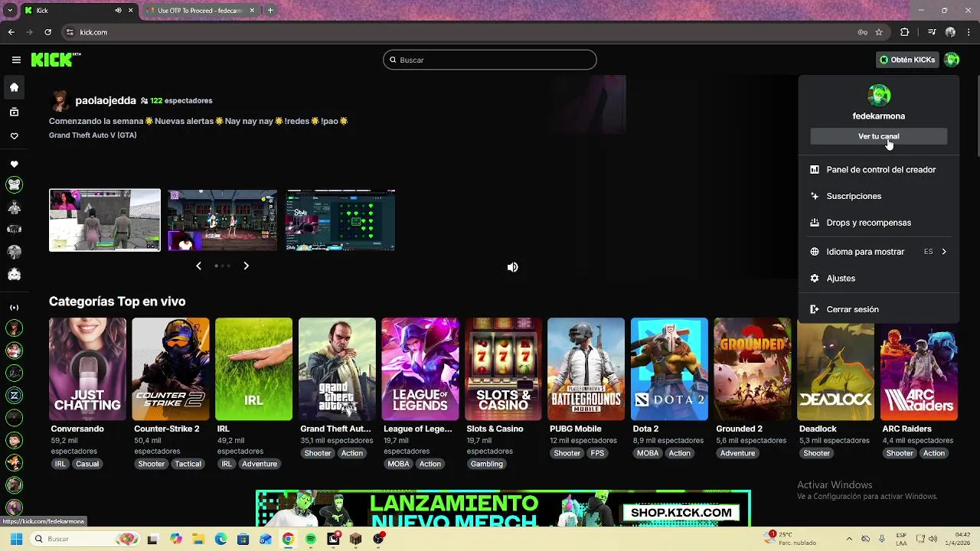Switch to the Use OTP To Proceed tab

coord(201,11)
